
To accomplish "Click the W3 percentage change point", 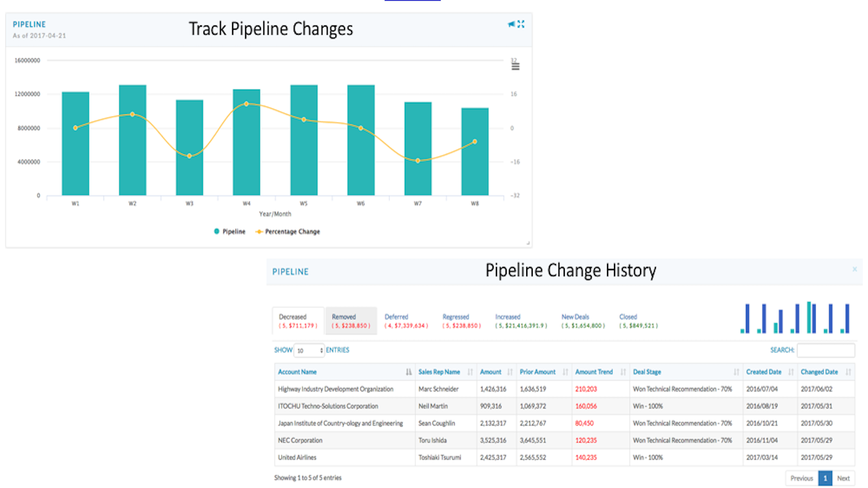I will click(x=189, y=156).
